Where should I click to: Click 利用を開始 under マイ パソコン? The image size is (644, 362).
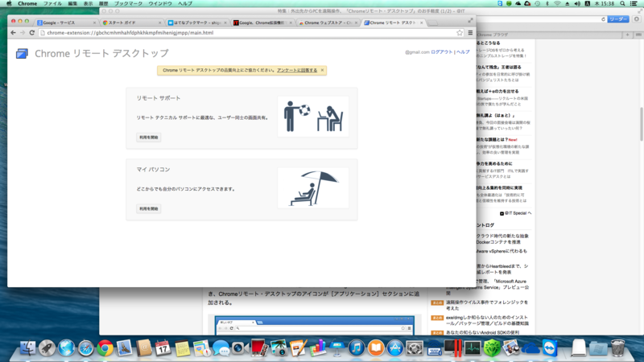[x=149, y=209]
